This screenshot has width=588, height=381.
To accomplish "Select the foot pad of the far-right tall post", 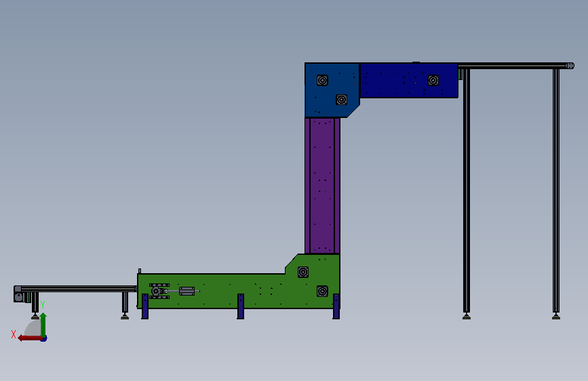I will 556,316.
